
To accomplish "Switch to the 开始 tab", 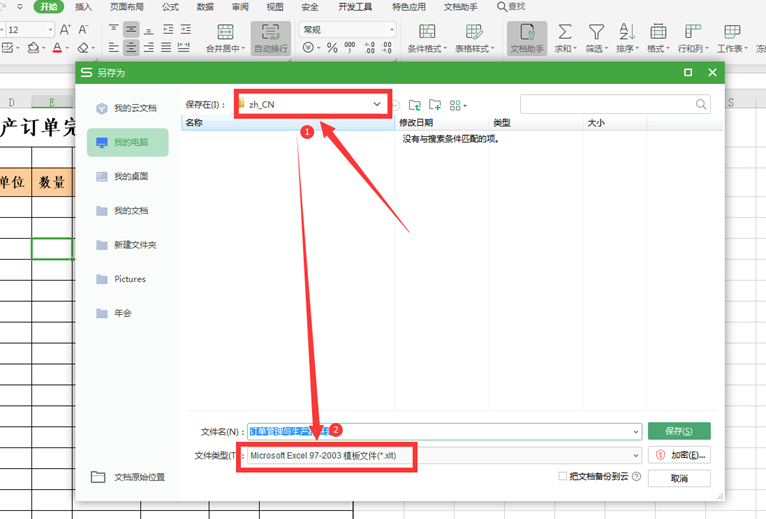I will pos(48,7).
